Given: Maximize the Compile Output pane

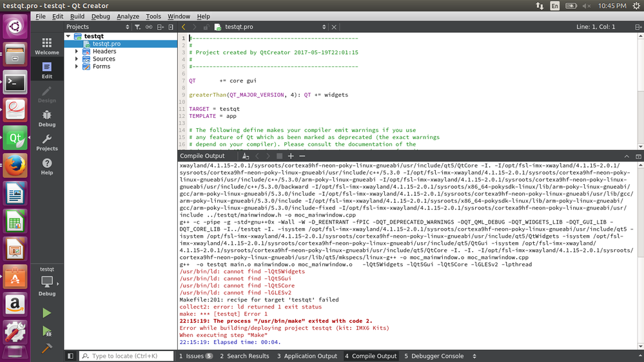Looking at the screenshot, I should tap(638, 157).
